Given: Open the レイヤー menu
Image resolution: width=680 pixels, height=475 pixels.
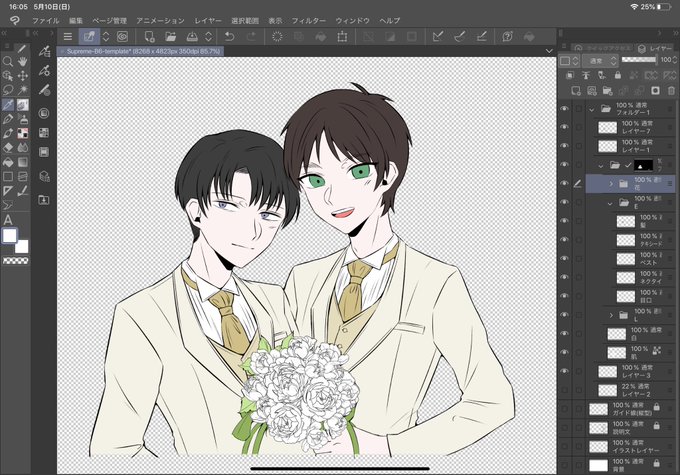Looking at the screenshot, I should tap(208, 21).
